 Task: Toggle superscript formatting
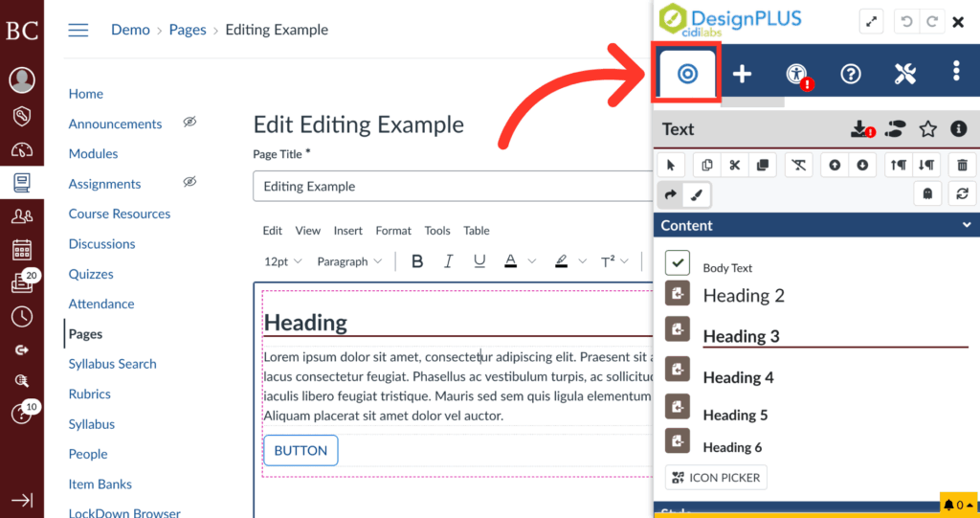pos(608,261)
